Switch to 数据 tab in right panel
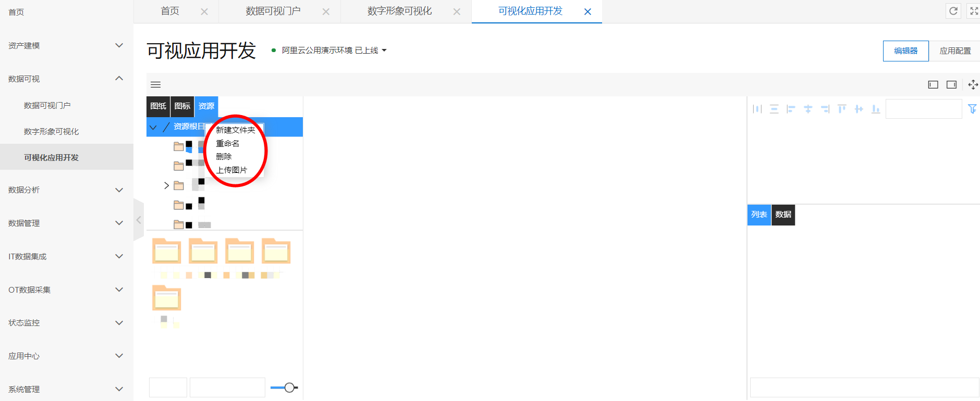This screenshot has width=980, height=401. [x=783, y=215]
